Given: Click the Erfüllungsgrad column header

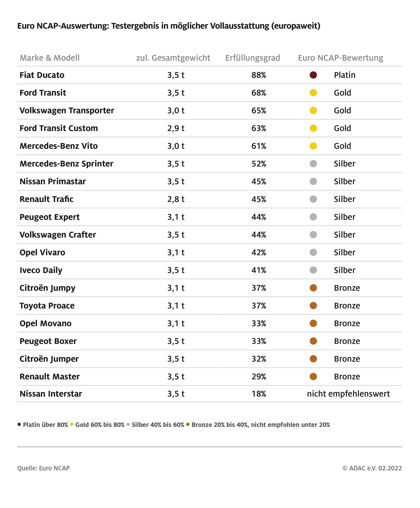Looking at the screenshot, I should click(x=253, y=58).
